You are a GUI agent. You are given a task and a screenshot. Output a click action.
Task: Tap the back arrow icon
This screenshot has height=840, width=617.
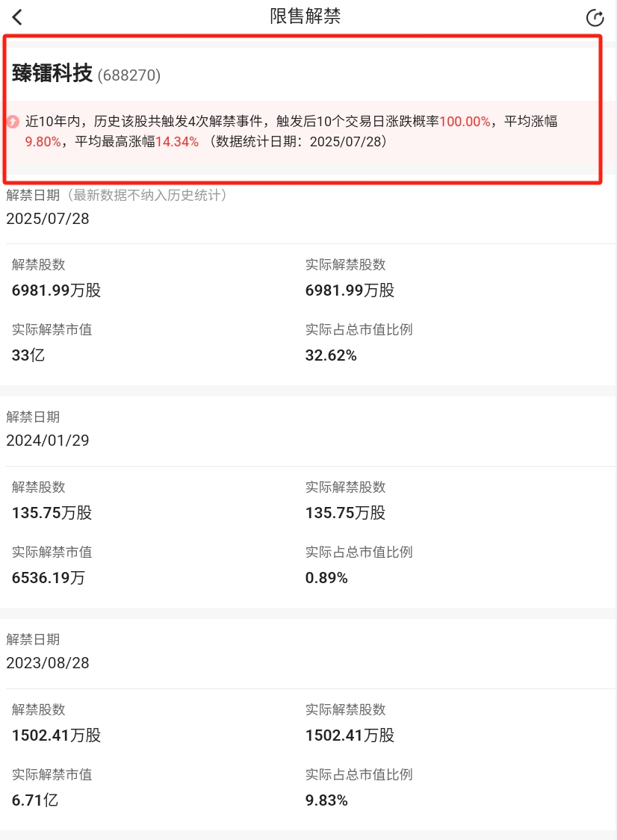tap(17, 17)
